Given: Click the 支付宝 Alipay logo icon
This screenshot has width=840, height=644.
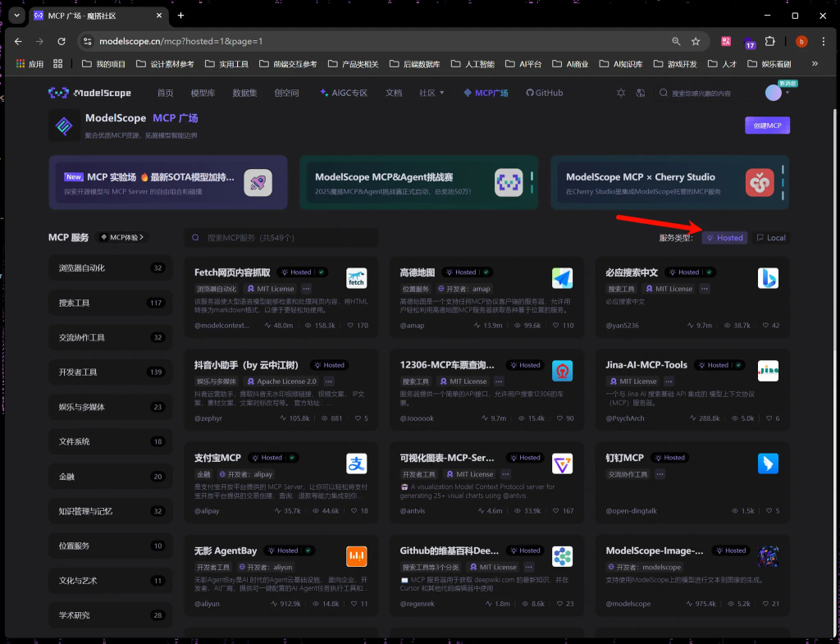Looking at the screenshot, I should pyautogui.click(x=357, y=464).
